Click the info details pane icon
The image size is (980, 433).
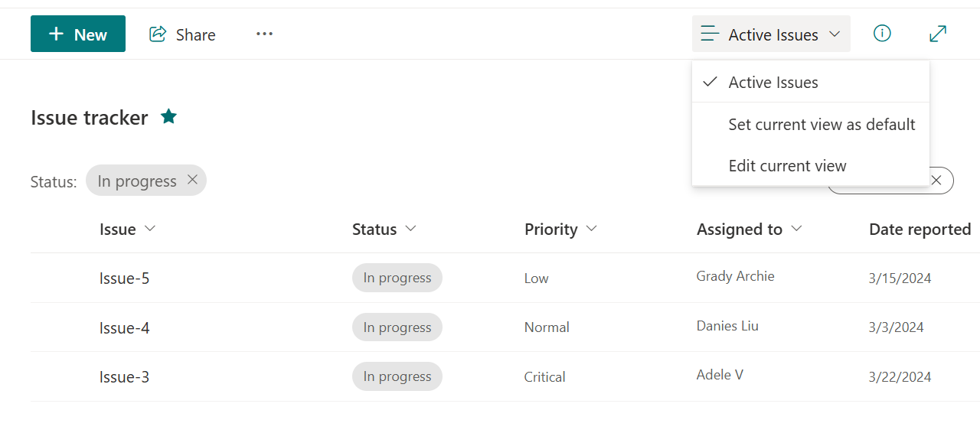point(882,34)
